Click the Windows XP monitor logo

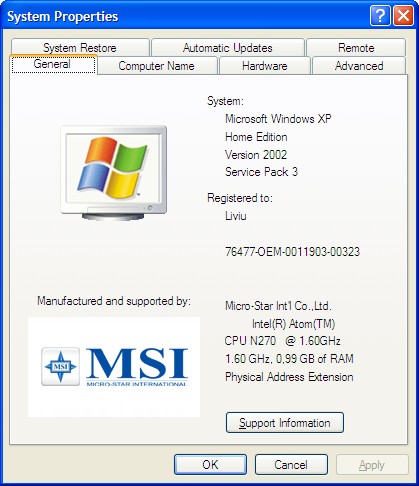click(114, 173)
